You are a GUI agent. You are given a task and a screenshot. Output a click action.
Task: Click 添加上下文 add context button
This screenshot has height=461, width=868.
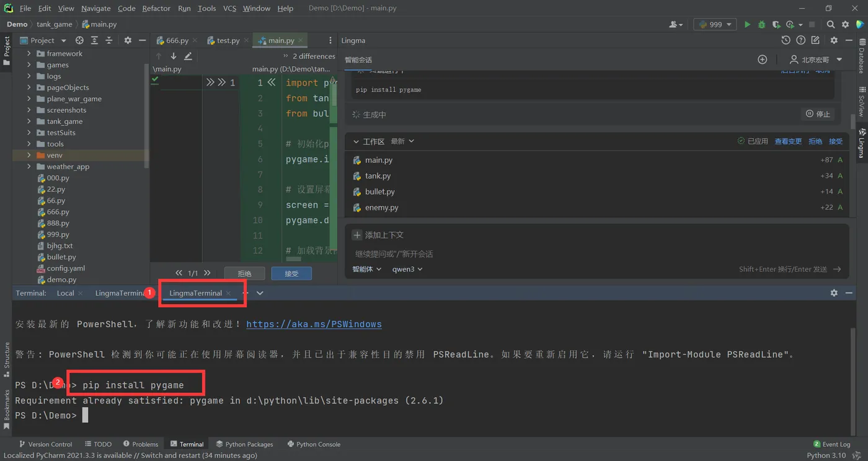pos(378,235)
